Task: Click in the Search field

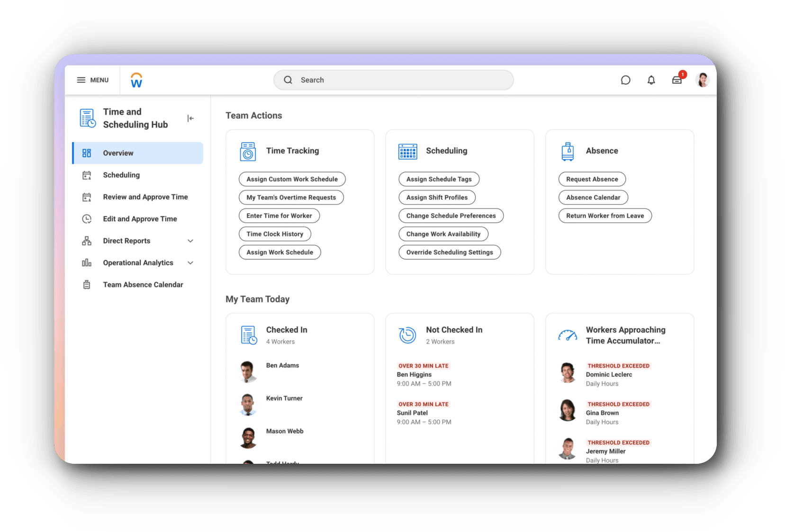Action: [x=393, y=80]
